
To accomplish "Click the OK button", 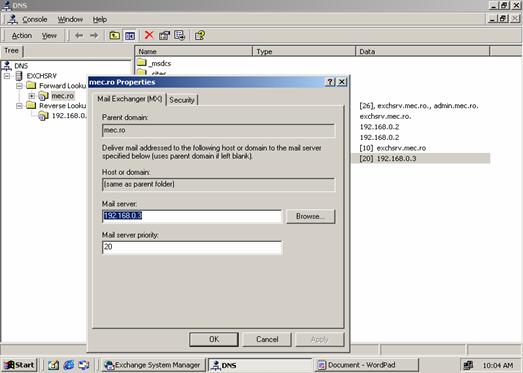I will (214, 339).
